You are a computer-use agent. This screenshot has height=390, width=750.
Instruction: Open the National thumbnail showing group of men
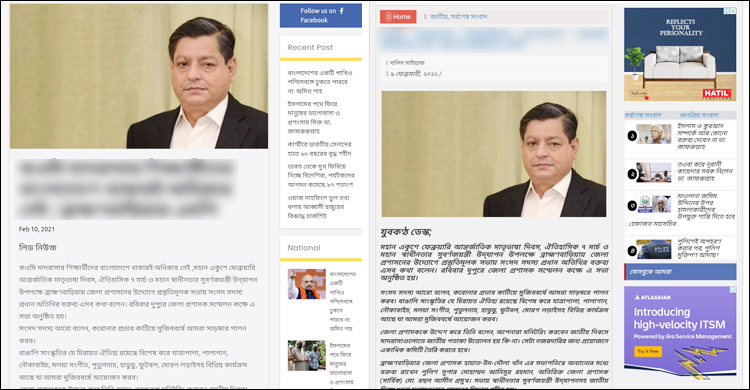point(307,356)
